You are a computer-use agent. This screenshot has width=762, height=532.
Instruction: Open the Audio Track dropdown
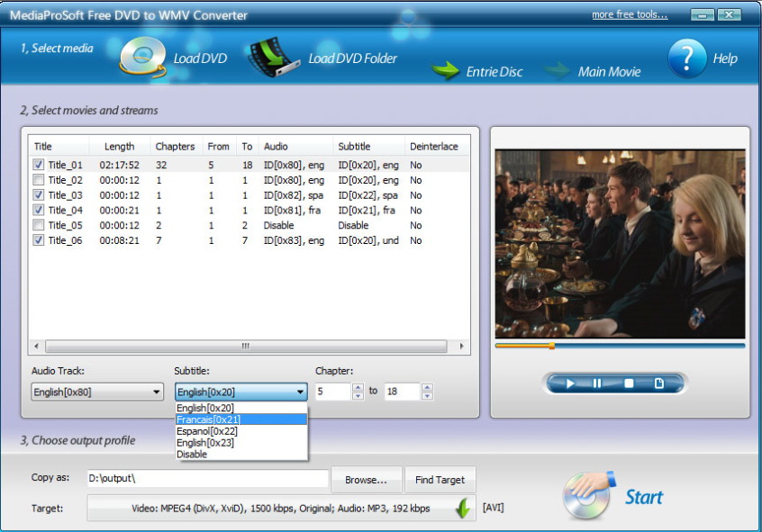pyautogui.click(x=97, y=392)
